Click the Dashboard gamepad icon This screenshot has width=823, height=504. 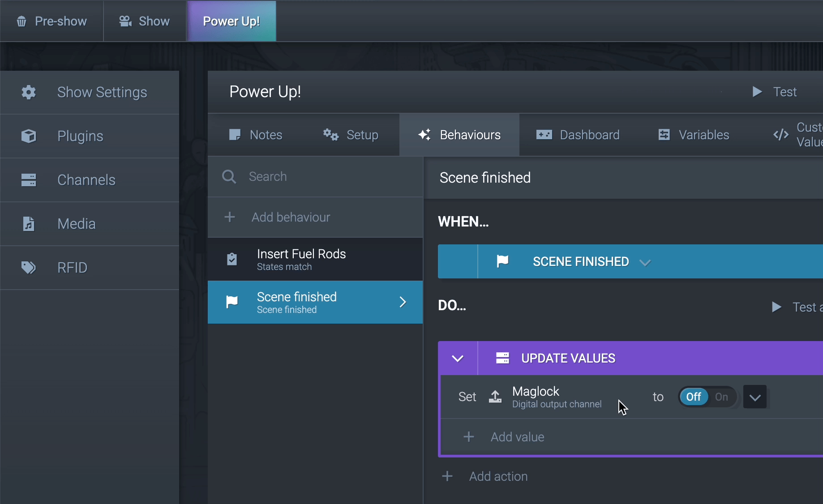[x=544, y=135]
